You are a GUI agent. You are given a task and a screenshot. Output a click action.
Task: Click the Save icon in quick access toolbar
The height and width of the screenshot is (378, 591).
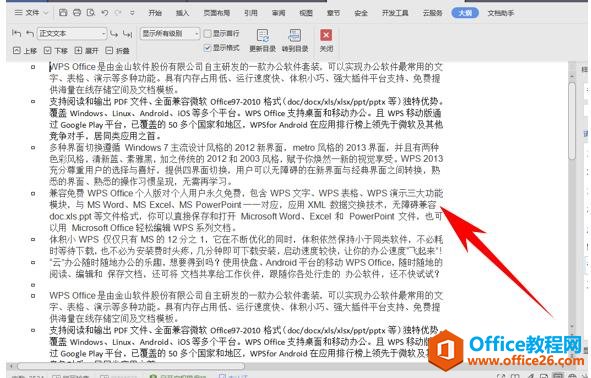(63, 13)
